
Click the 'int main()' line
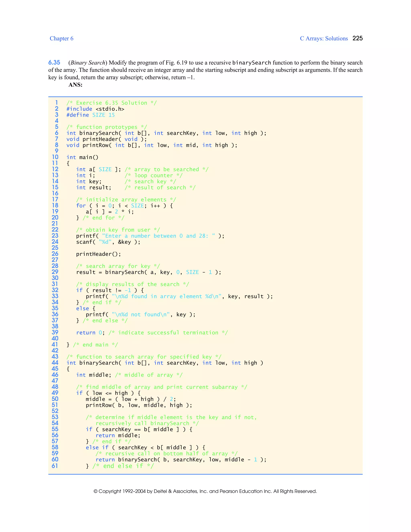tap(82, 157)
